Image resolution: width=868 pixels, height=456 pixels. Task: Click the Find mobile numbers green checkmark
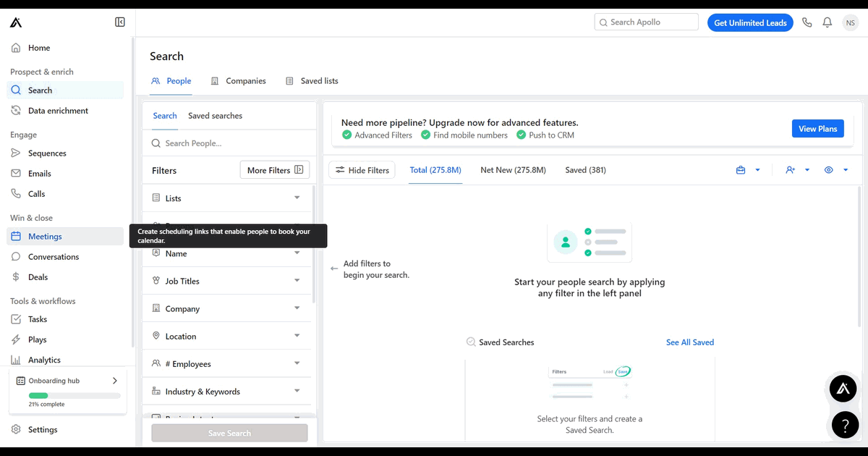click(x=426, y=135)
